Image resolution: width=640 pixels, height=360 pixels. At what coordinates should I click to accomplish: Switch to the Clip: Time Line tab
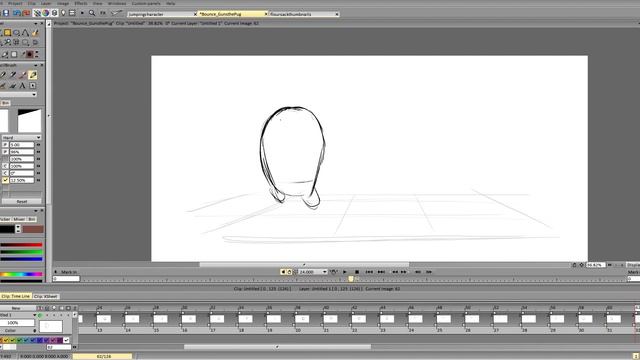(16, 296)
